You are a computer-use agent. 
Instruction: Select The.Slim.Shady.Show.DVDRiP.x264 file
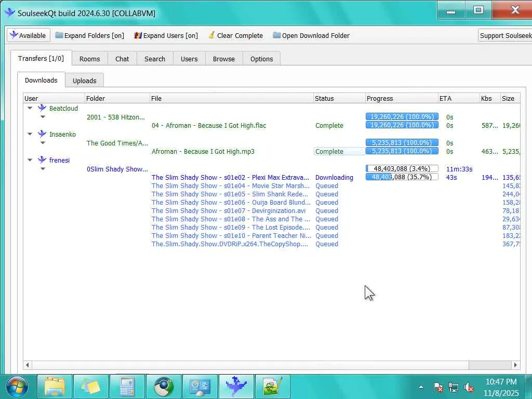pyautogui.click(x=230, y=244)
